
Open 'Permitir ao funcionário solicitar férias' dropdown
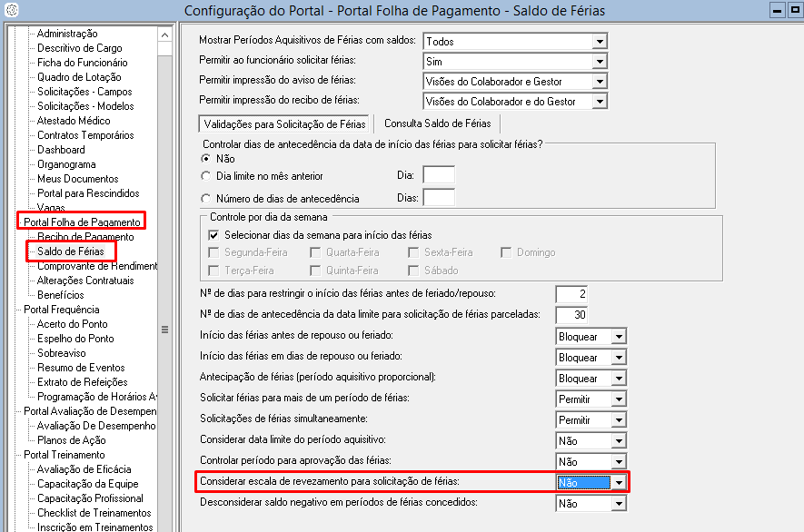(x=599, y=62)
